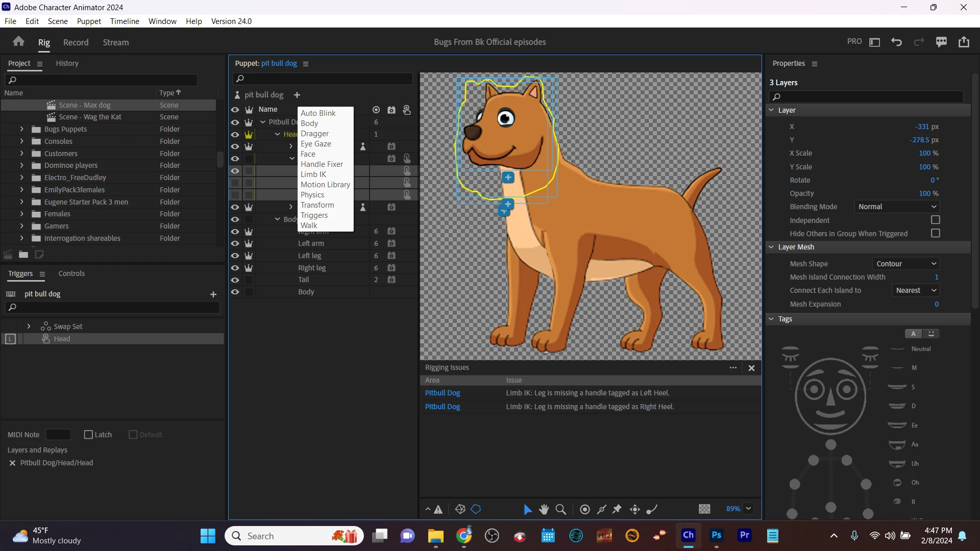Expand the Bugs Puppets folder

tap(21, 129)
